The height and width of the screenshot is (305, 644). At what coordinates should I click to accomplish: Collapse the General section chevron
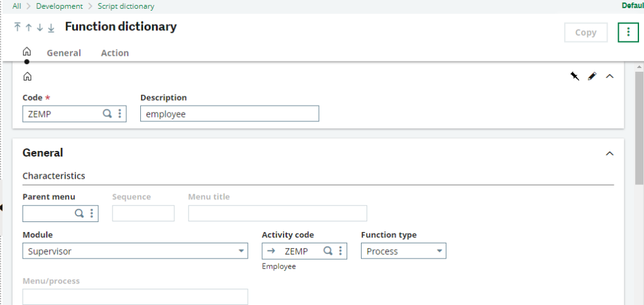(x=610, y=153)
